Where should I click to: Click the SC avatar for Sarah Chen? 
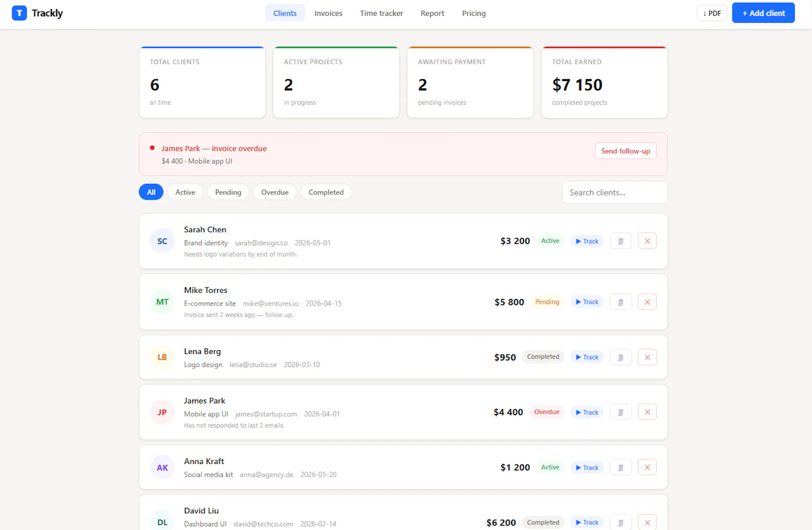[x=162, y=241]
